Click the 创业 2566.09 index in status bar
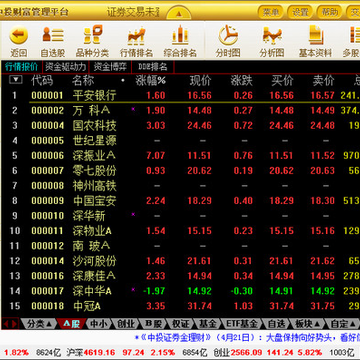The height and width of the screenshot is (360, 360). point(239,352)
